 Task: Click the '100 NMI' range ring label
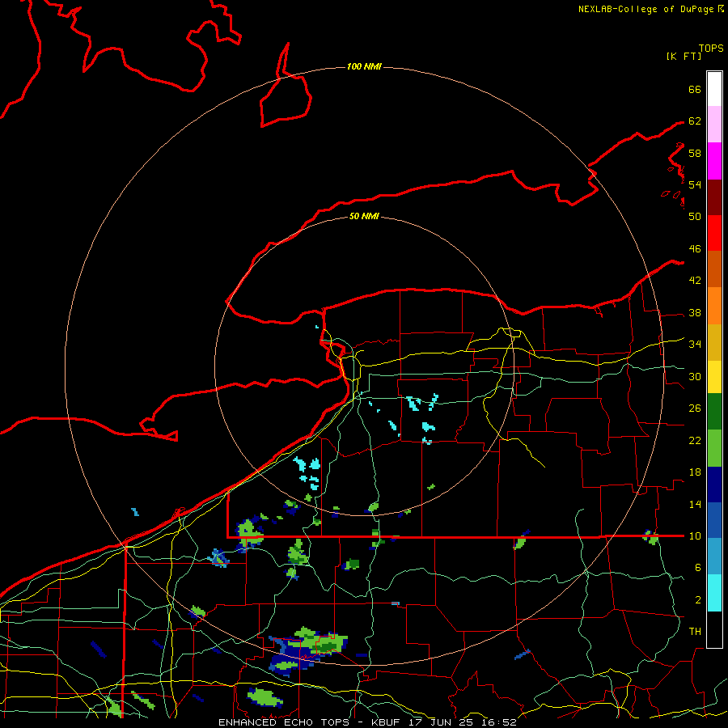pos(364,67)
